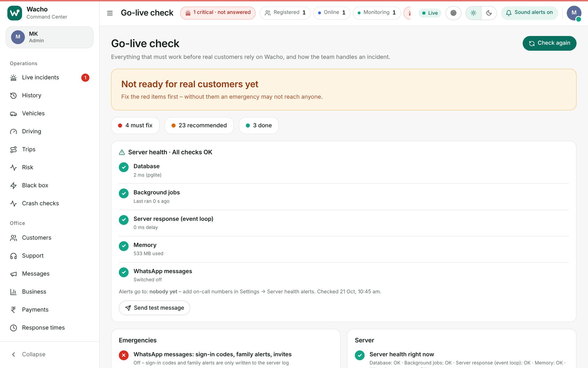Viewport: 588px width, 368px height.
Task: Open Black box section
Action: 49,185
